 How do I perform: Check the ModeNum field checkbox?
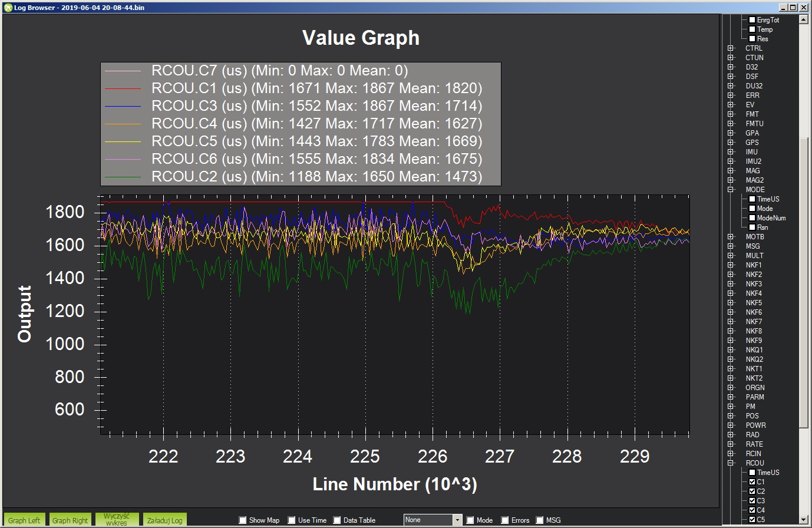752,217
